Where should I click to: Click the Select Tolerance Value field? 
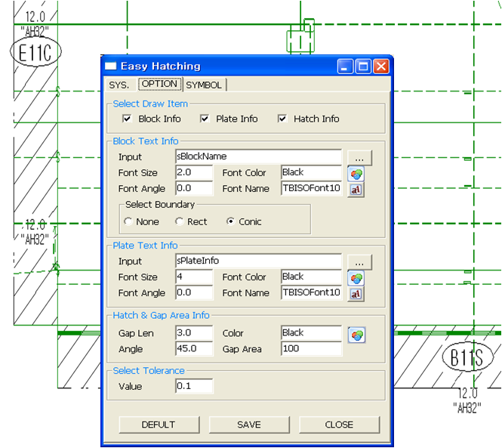click(x=194, y=386)
